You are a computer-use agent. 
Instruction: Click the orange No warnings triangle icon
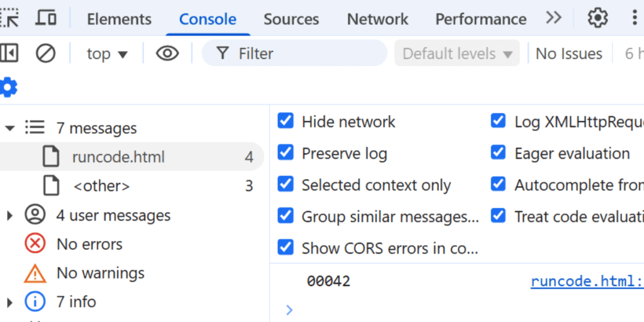(35, 273)
